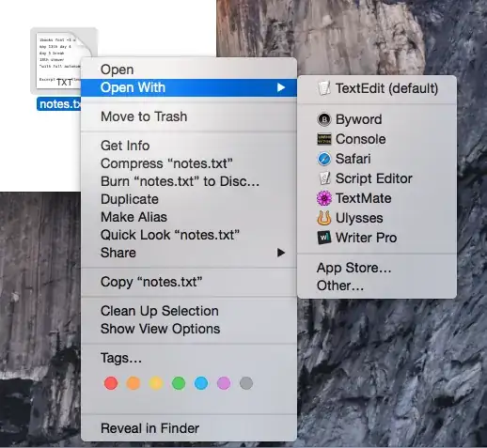Select the Open With menu entry
The image size is (487, 448).
pyautogui.click(x=189, y=87)
